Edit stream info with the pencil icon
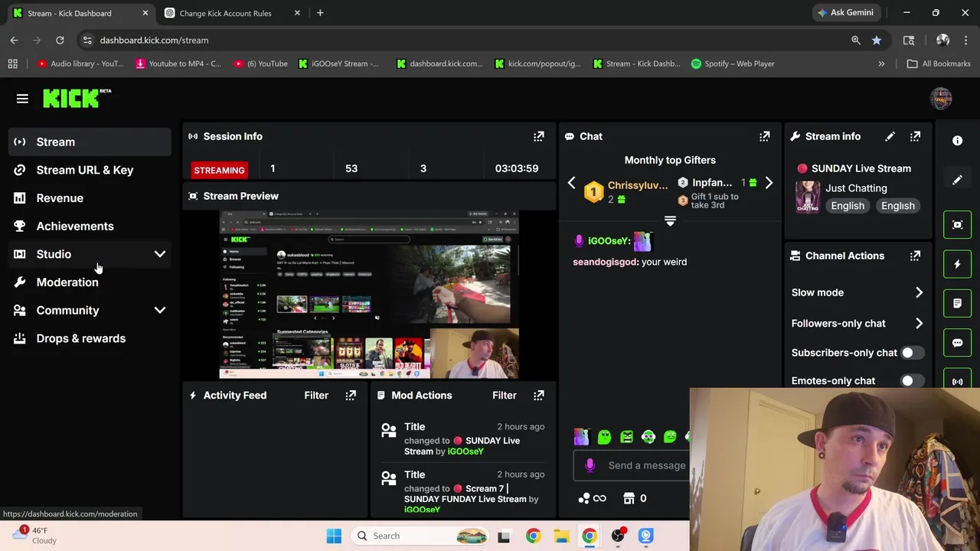980x551 pixels. click(x=890, y=136)
